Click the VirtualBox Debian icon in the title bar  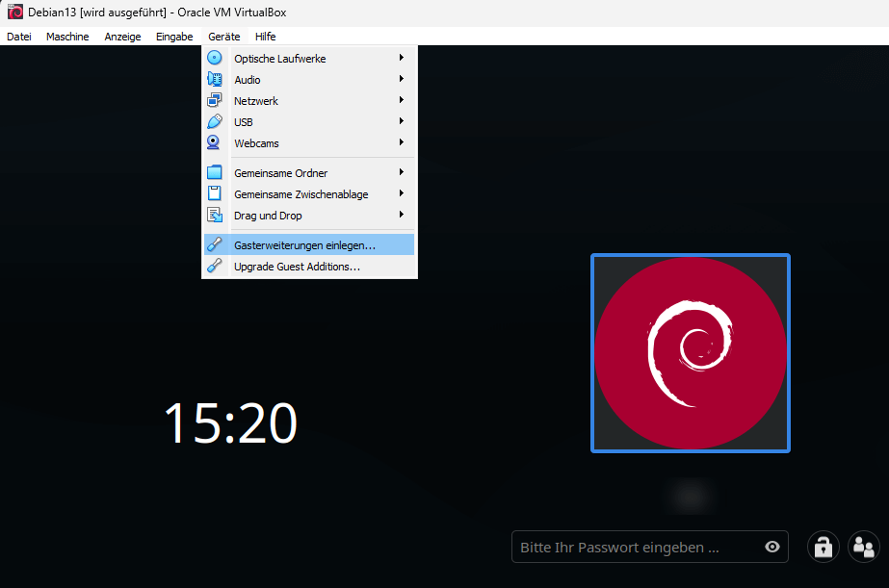[x=15, y=12]
